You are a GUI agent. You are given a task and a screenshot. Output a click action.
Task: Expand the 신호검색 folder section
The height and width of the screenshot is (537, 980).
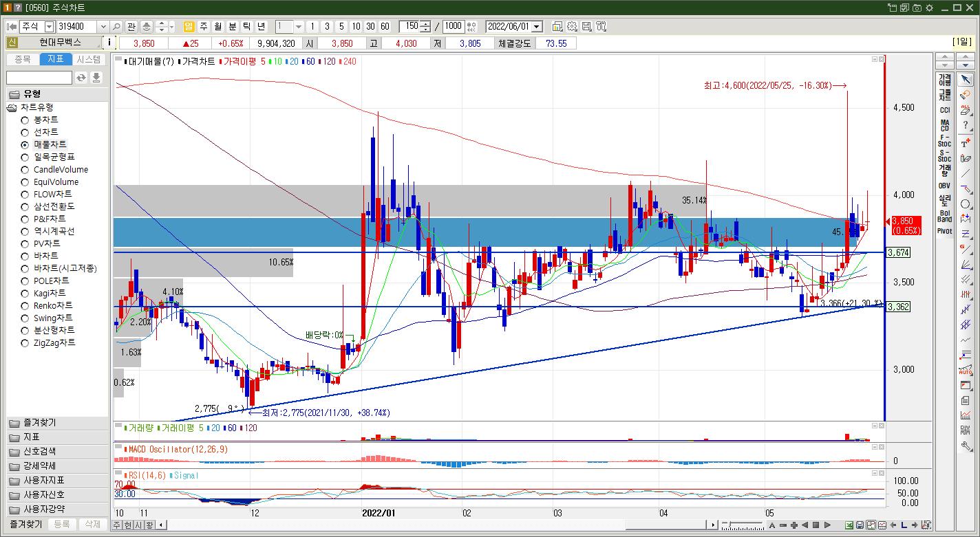tap(56, 452)
